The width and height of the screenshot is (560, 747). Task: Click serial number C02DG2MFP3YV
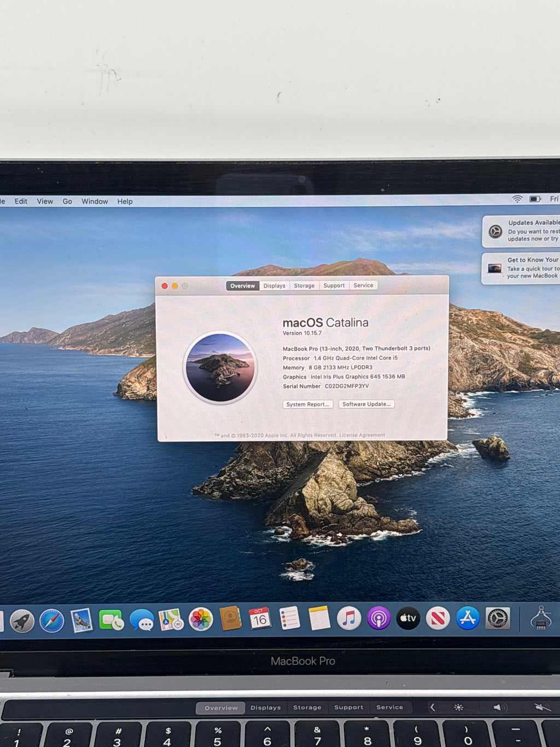[347, 386]
